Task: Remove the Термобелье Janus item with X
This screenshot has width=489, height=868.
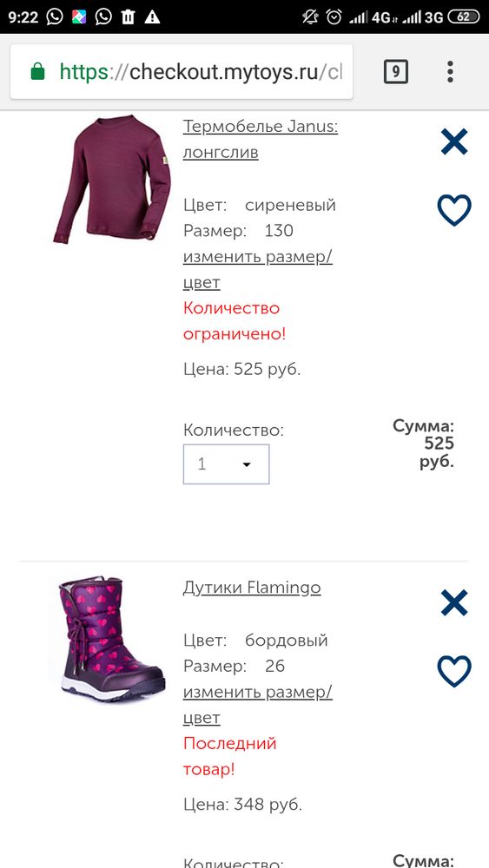Action: pos(454,141)
